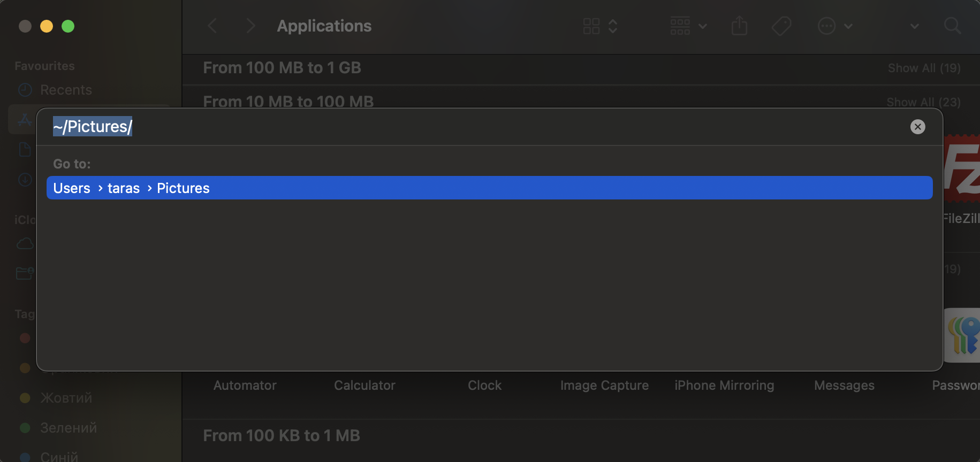Clear the Go to path field
980x462 pixels.
pos(917,127)
